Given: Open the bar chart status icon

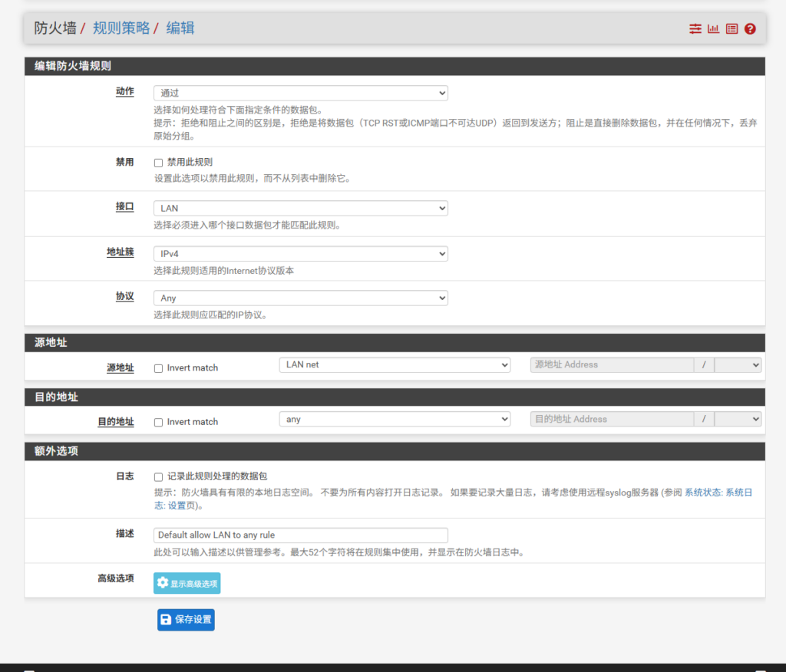Looking at the screenshot, I should 713,28.
